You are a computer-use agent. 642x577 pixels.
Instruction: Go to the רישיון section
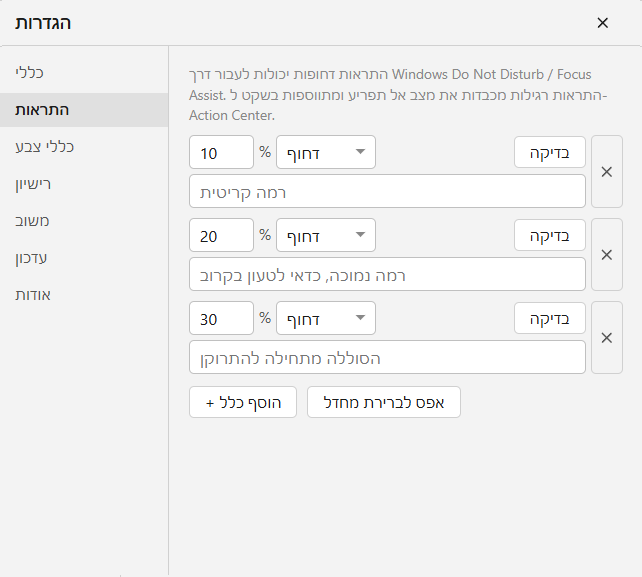coord(84,184)
